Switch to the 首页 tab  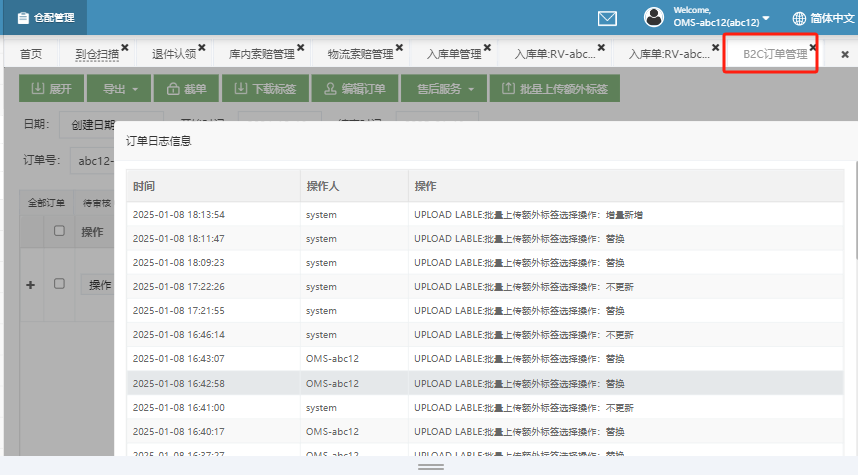31,54
